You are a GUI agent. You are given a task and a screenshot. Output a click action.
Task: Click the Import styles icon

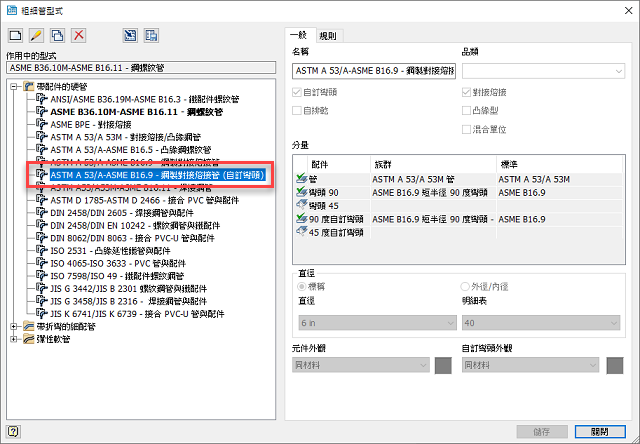[130, 36]
